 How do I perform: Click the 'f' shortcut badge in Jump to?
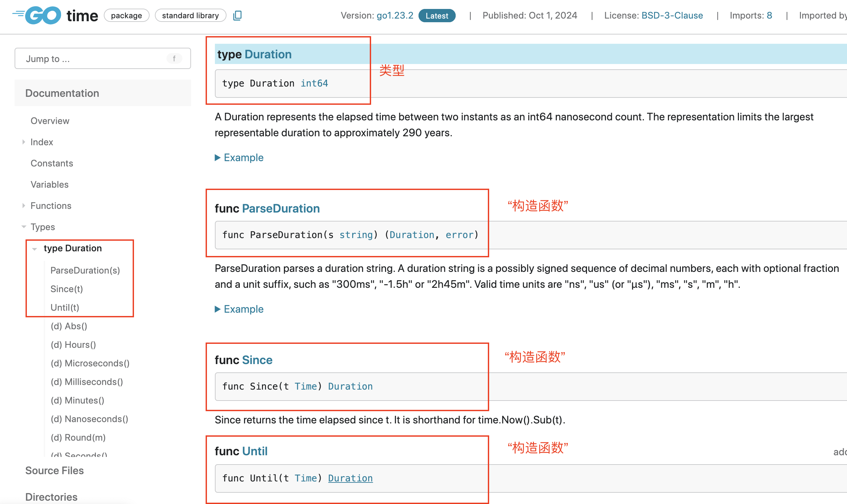pyautogui.click(x=174, y=58)
